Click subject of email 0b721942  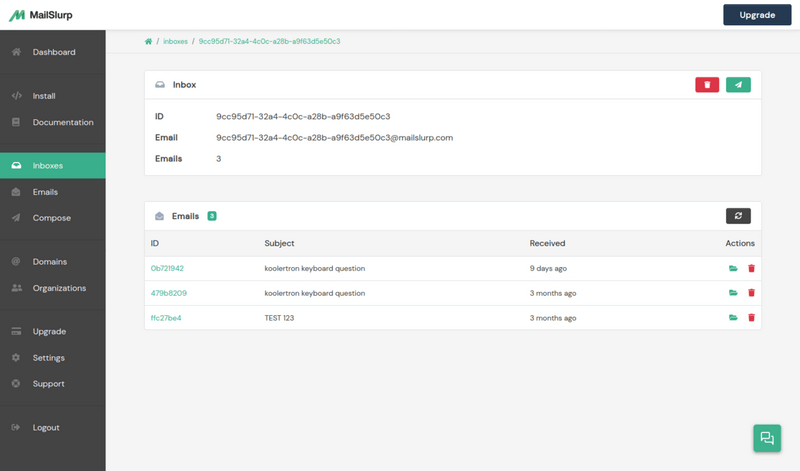[x=314, y=268]
